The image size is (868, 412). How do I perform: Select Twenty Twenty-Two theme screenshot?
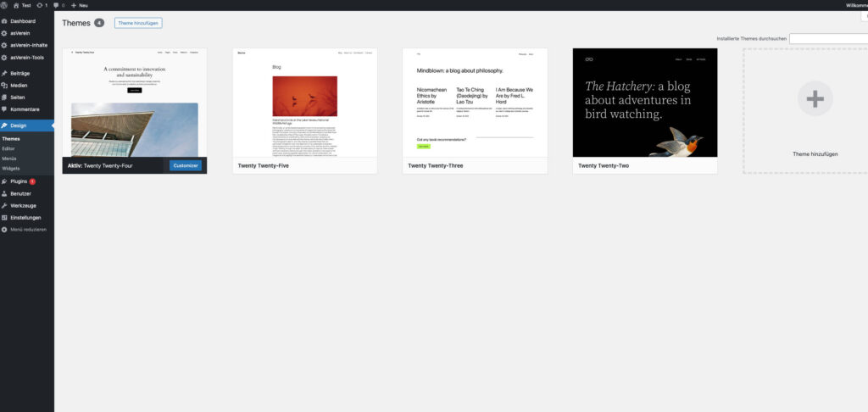pos(645,103)
